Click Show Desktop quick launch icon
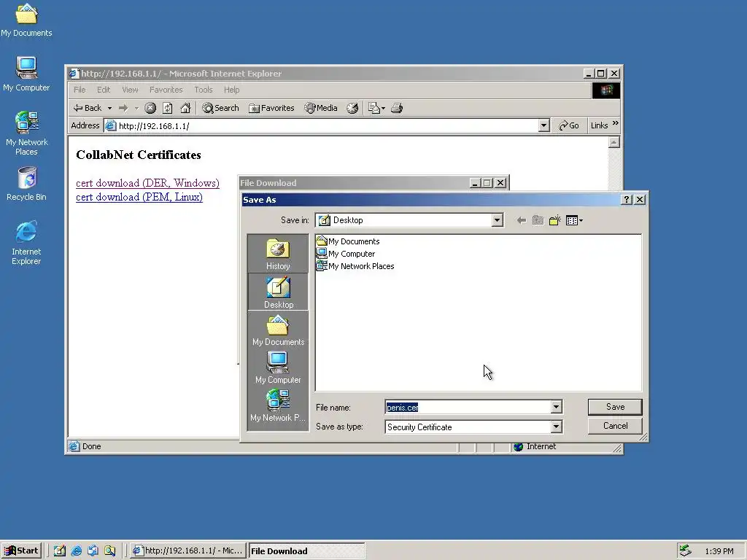This screenshot has width=747, height=560. tap(60, 551)
